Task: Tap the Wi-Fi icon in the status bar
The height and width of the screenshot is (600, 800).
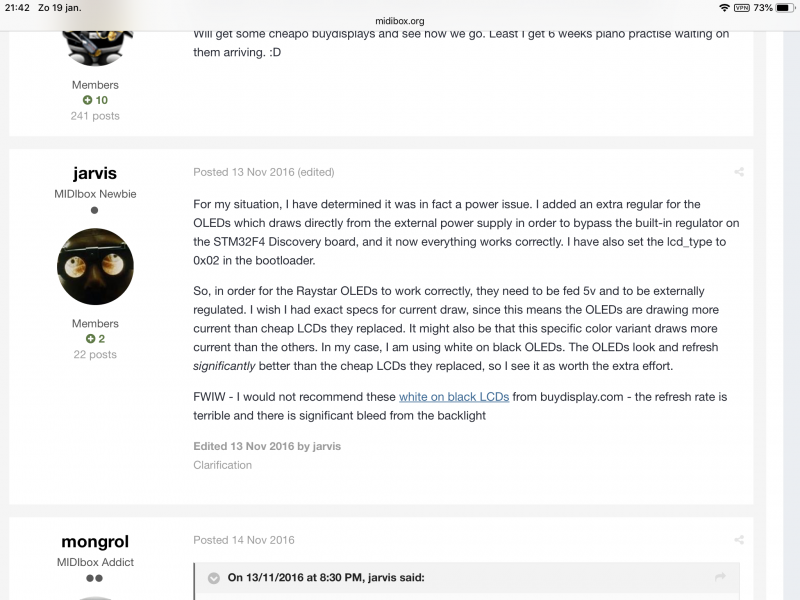Action: click(x=724, y=8)
